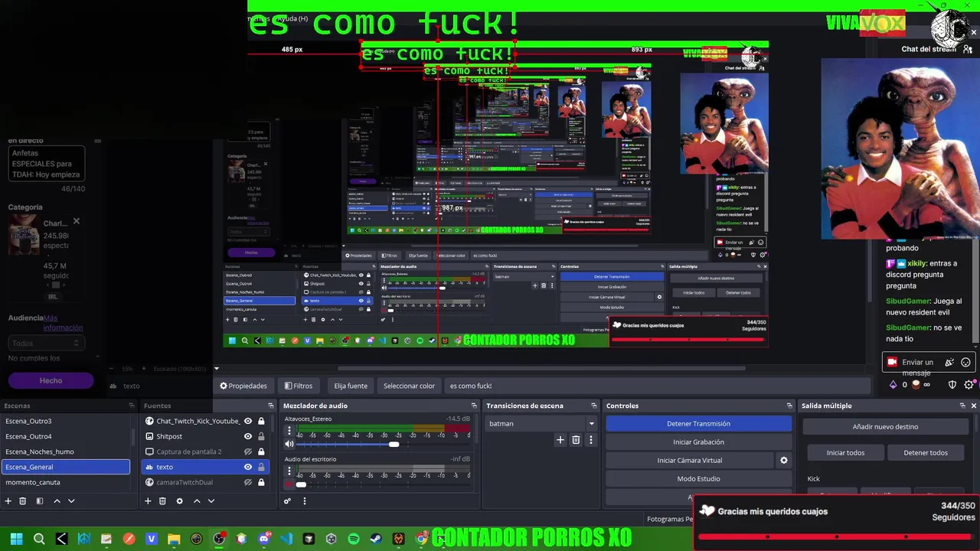Open the audio mixer three-dot menu
Viewport: 980px width, 551px height.
tap(304, 501)
